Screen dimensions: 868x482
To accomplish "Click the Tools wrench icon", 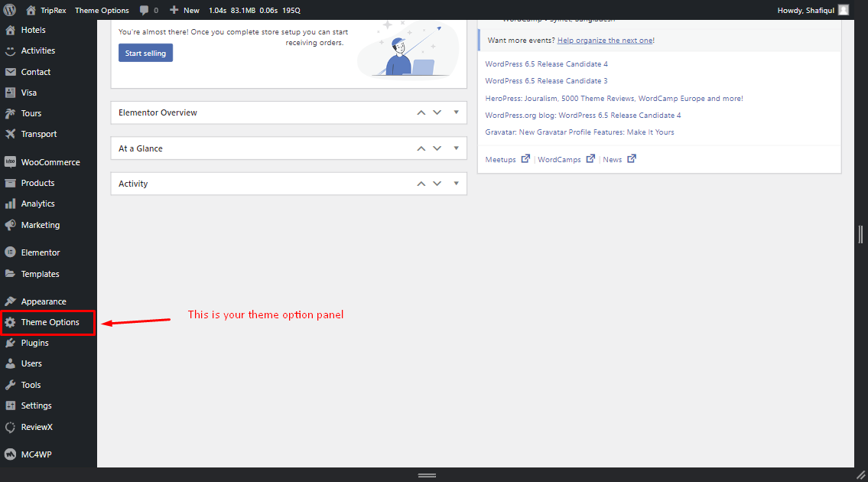I will coord(10,385).
